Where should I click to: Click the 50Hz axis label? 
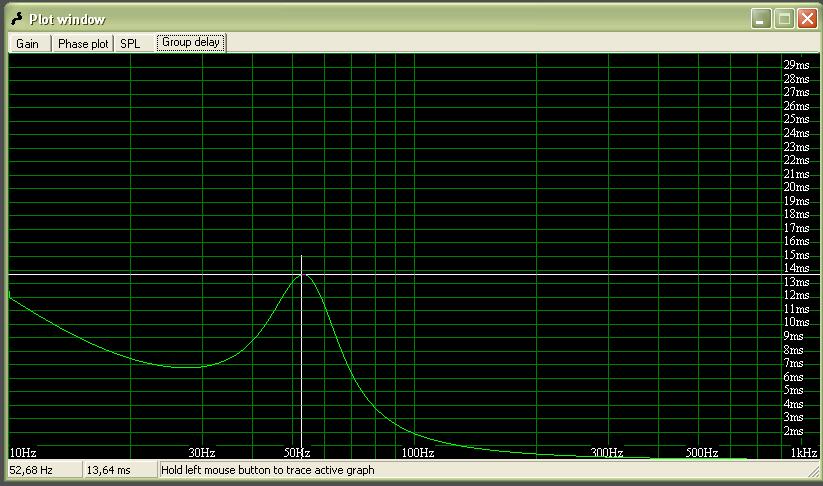(x=297, y=452)
